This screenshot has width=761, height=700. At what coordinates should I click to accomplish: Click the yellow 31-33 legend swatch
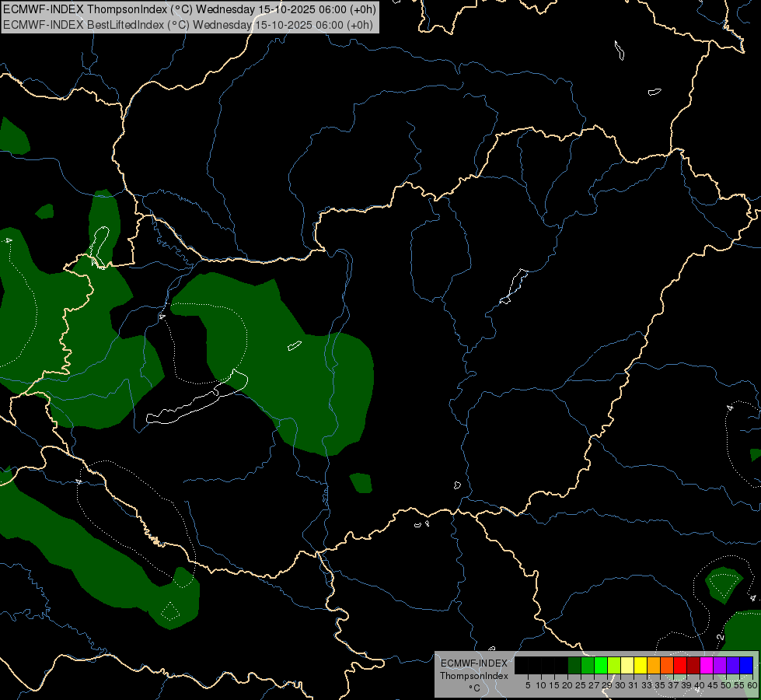[x=641, y=665]
